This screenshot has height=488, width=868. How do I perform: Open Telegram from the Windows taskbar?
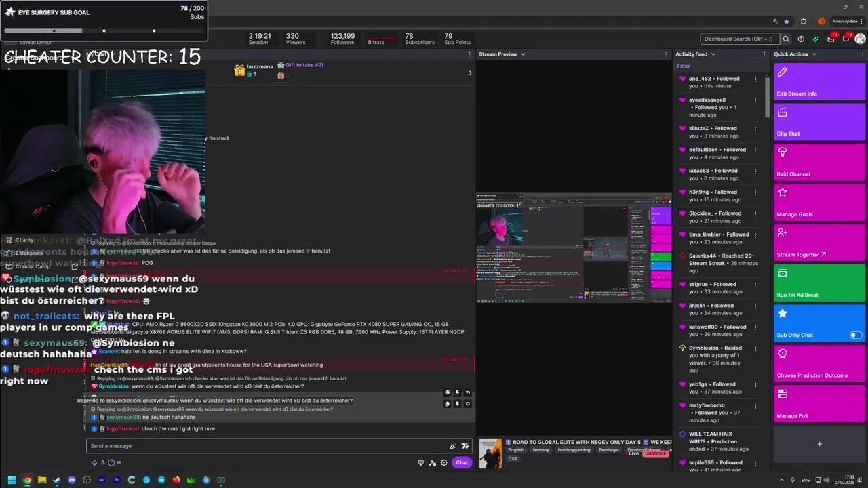pos(161,480)
